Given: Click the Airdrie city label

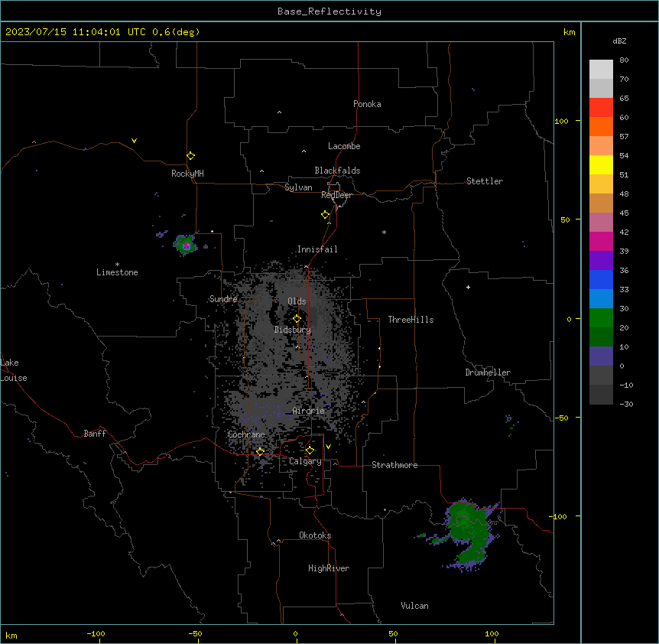Looking at the screenshot, I should pos(308,411).
